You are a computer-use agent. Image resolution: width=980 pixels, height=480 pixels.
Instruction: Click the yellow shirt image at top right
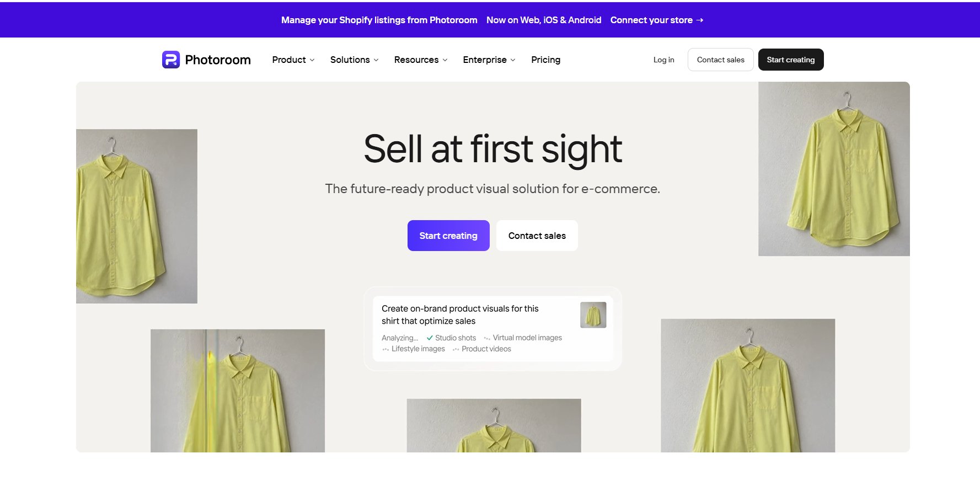click(834, 169)
